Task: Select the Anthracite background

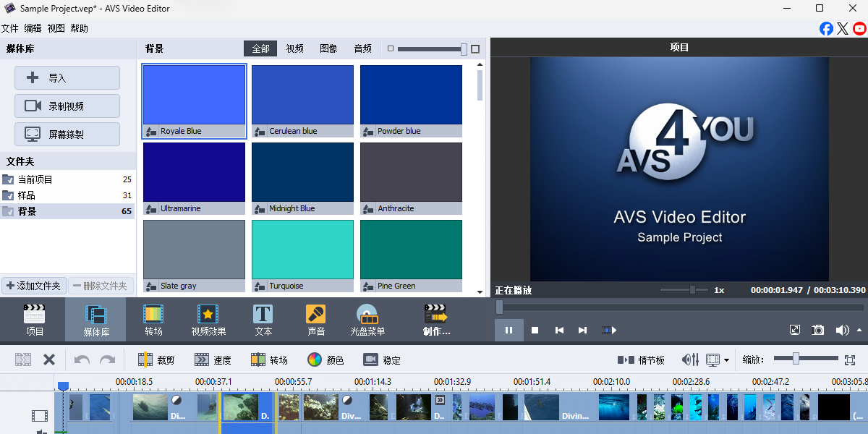Action: pyautogui.click(x=411, y=178)
